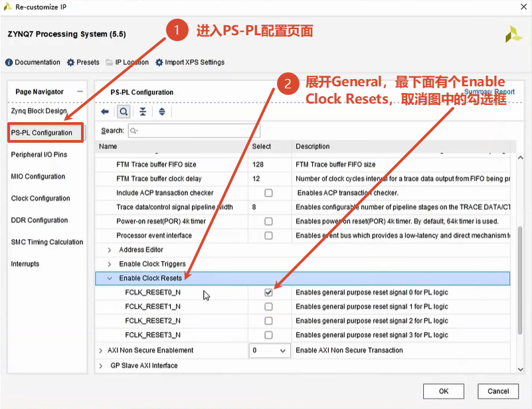Open AXI Non Secure Enablement value dropdown
532x409 pixels.
click(270, 351)
